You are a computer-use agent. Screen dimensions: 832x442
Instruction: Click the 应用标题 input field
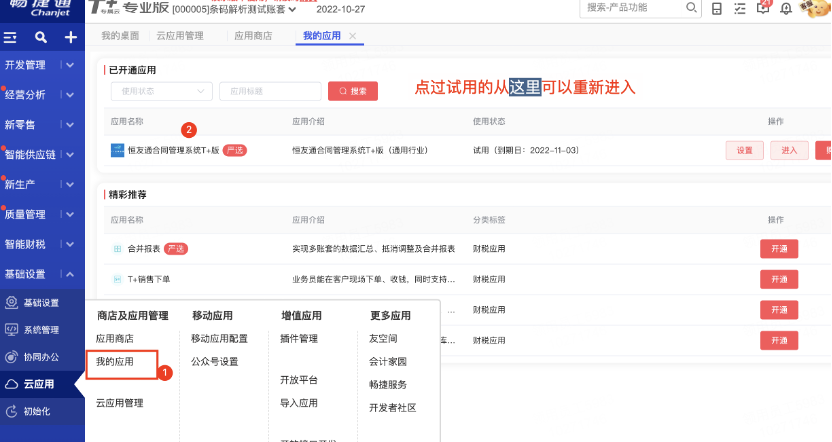270,91
